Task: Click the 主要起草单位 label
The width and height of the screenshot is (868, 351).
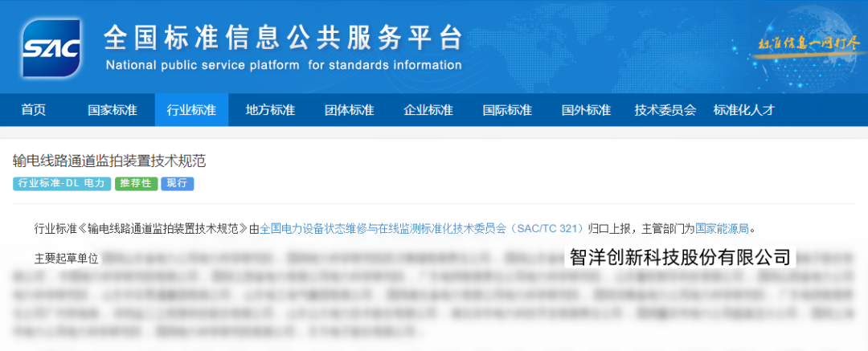Action: (x=66, y=258)
